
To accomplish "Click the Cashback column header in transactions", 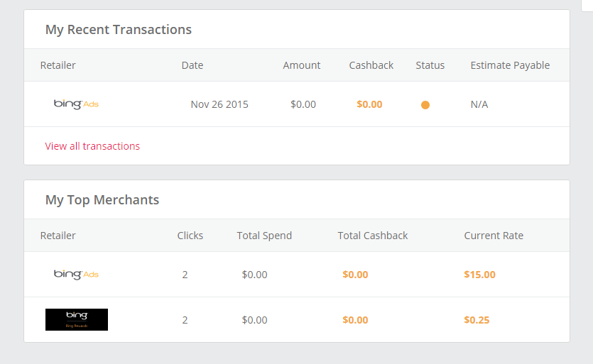I will click(x=371, y=65).
